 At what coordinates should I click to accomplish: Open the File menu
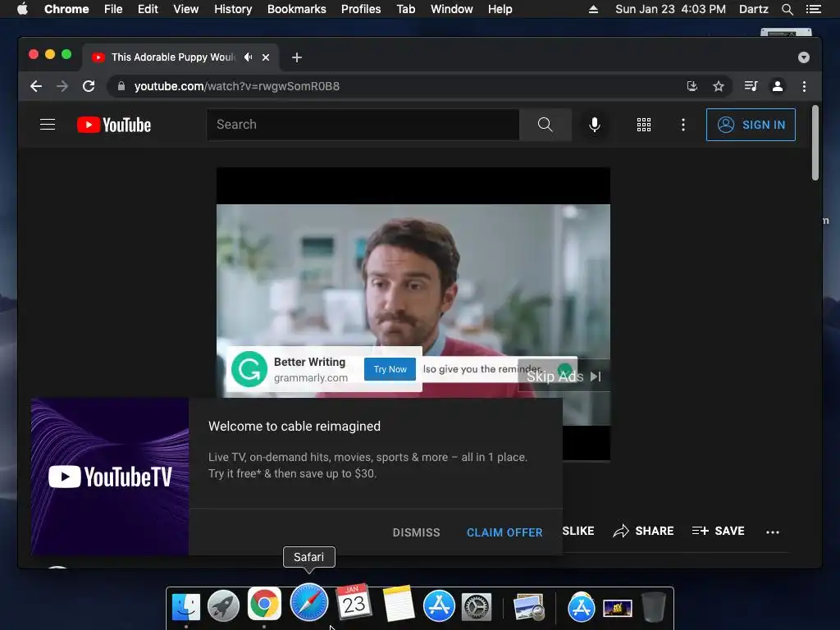point(113,9)
